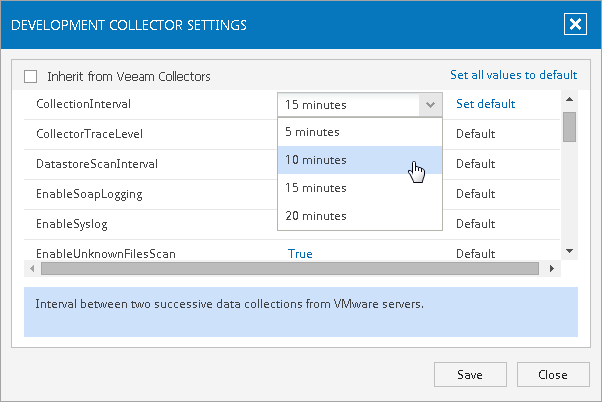Click the vertical scrollbar thumb

point(569,127)
